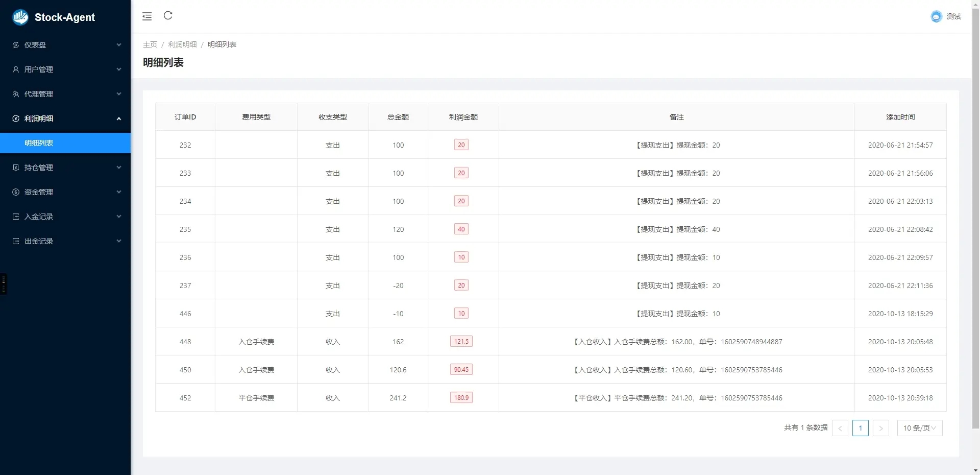Open the 入金记录 menu item
Image resolution: width=980 pixels, height=475 pixels.
65,217
